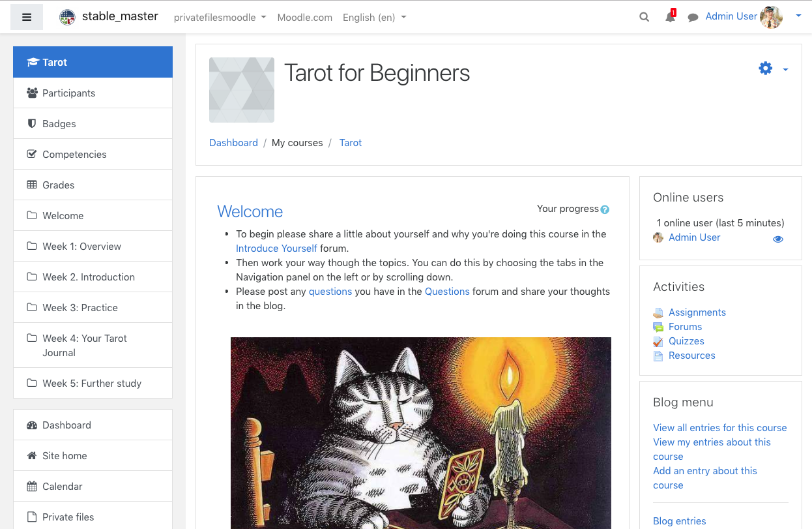Click the Badges shield icon
This screenshot has width=812, height=529.
(31, 123)
